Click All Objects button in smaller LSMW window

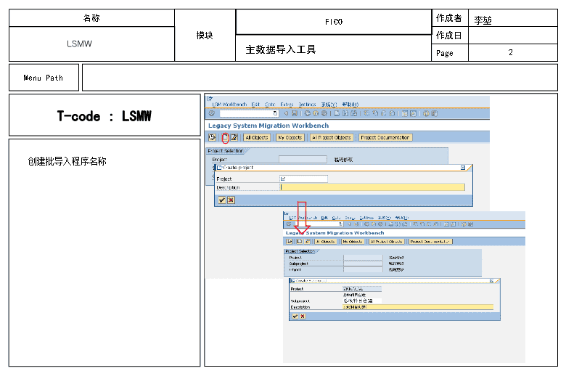326,242
